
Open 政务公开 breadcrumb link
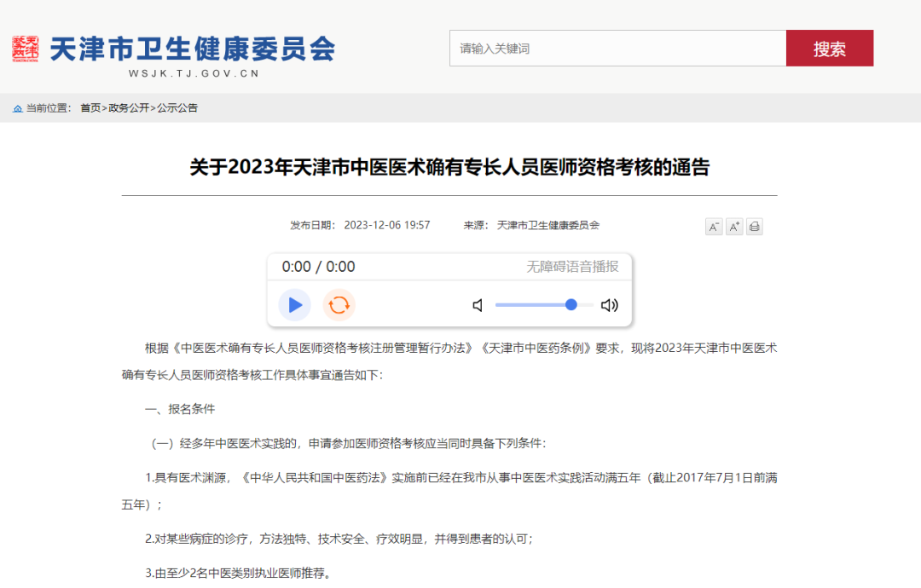tap(128, 108)
